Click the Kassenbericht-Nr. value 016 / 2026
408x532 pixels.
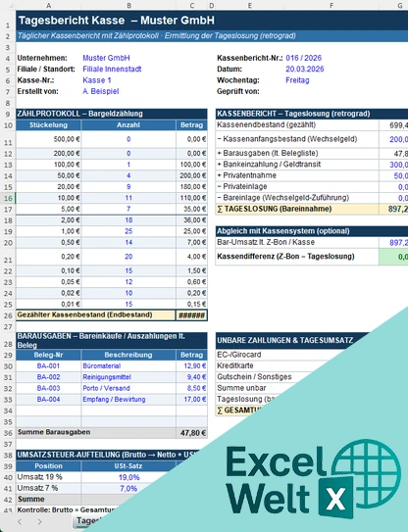304,58
